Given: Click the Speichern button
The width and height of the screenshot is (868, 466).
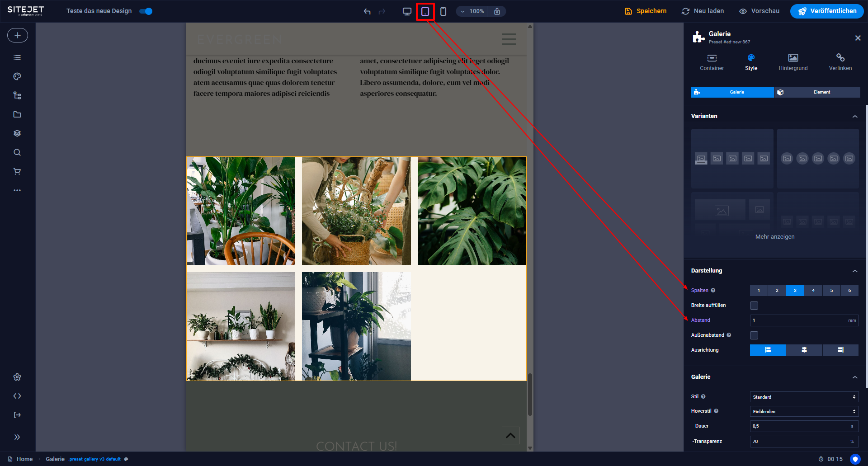Looking at the screenshot, I should pyautogui.click(x=646, y=11).
